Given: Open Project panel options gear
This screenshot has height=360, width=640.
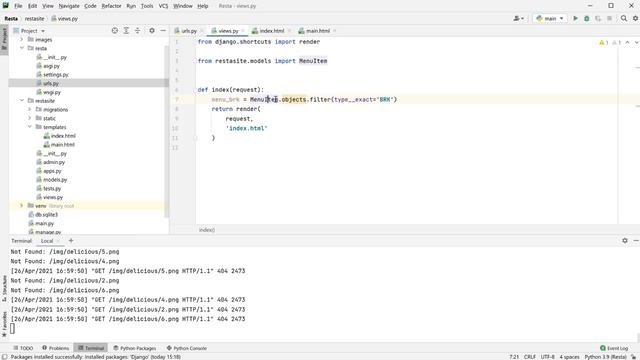Looking at the screenshot, I should pos(152,31).
